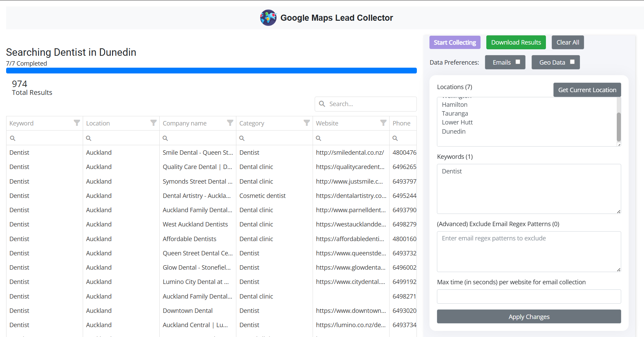Open the lumino.co.nz website link
This screenshot has width=644, height=337.
tap(351, 325)
